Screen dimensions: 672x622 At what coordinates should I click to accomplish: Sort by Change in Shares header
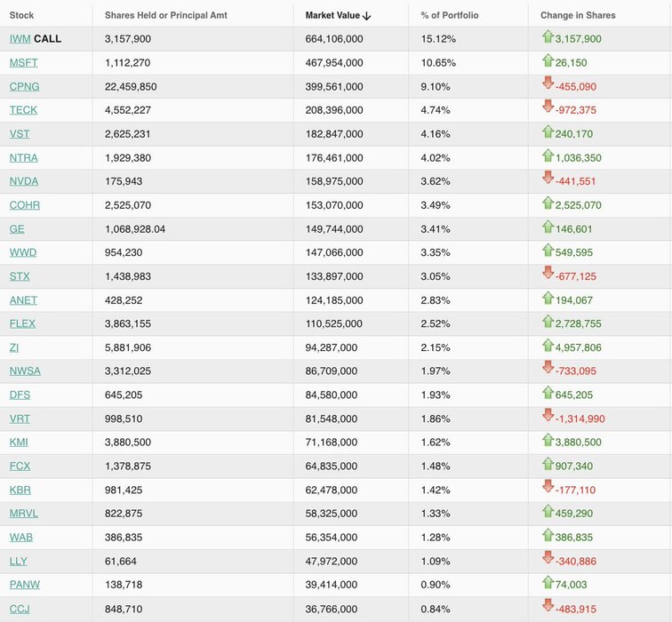(x=578, y=15)
